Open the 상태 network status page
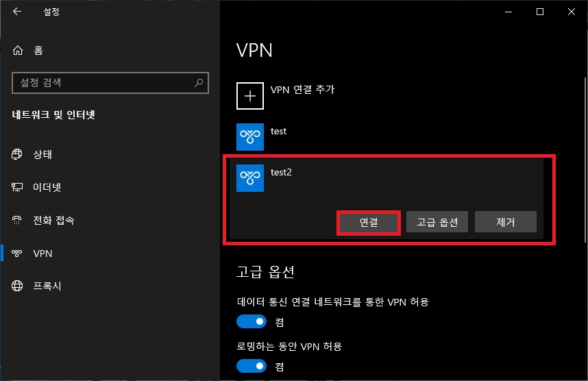The image size is (588, 381). (42, 154)
